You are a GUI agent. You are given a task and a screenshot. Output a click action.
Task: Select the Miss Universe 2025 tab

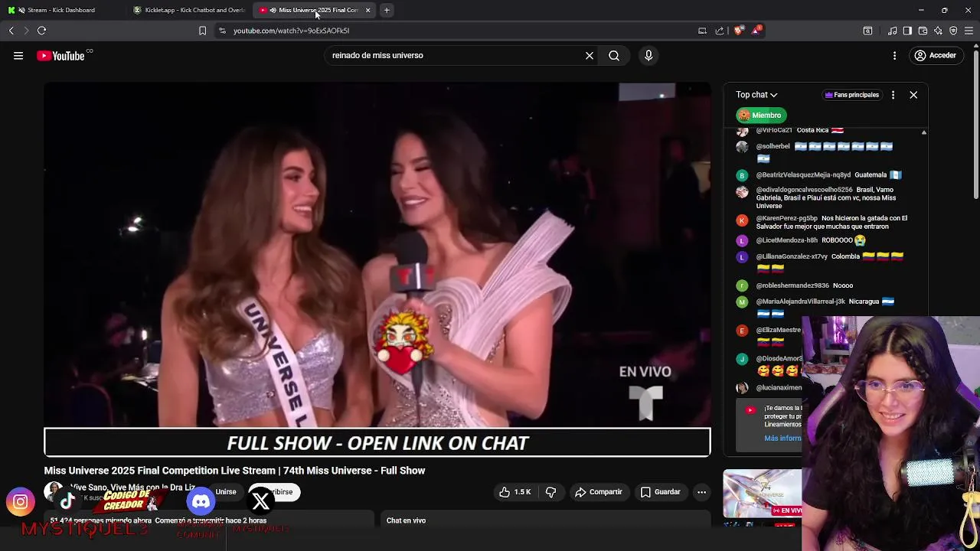coord(315,10)
